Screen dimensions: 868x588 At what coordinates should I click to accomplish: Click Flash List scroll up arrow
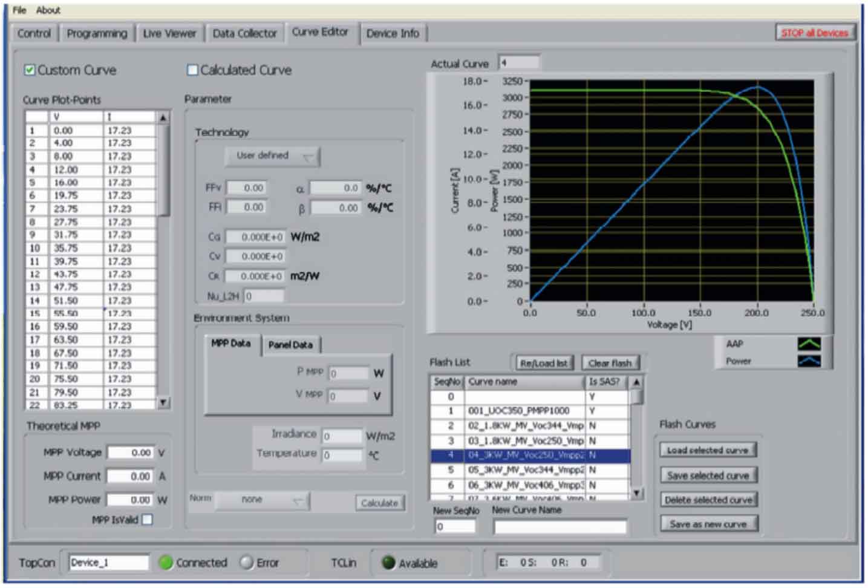(x=636, y=382)
